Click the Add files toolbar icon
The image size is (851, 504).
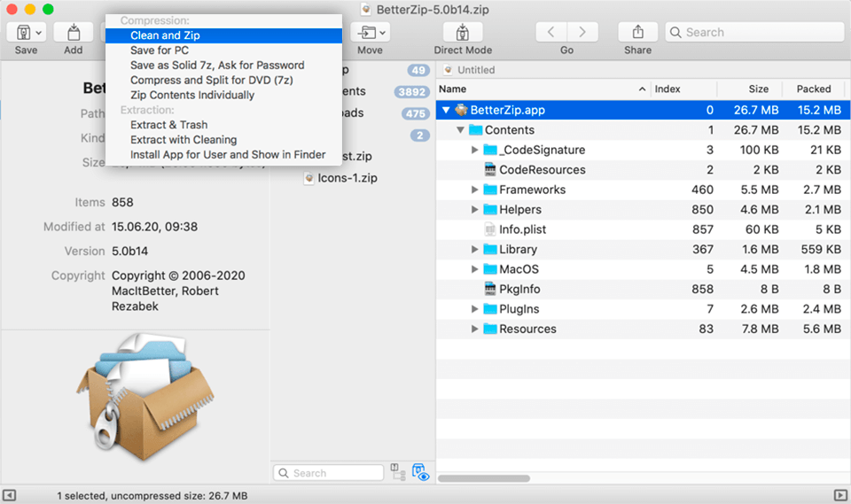coord(73,33)
